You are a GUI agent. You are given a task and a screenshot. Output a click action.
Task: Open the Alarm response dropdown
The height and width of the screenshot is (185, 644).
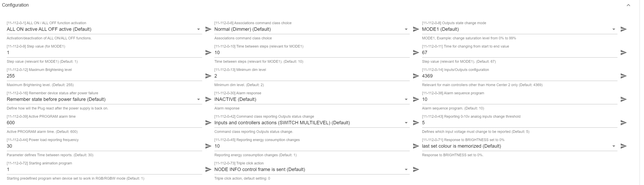point(312,99)
